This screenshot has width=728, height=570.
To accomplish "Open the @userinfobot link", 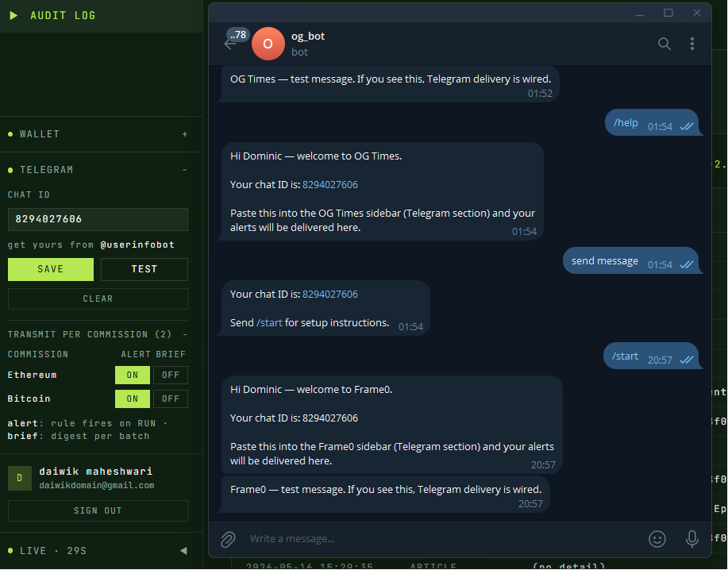I will [137, 245].
